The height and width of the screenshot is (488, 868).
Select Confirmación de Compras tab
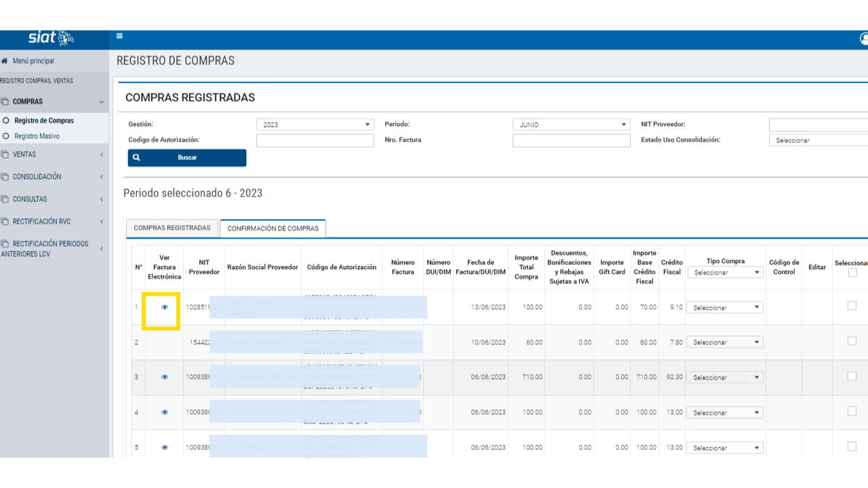coord(273,229)
